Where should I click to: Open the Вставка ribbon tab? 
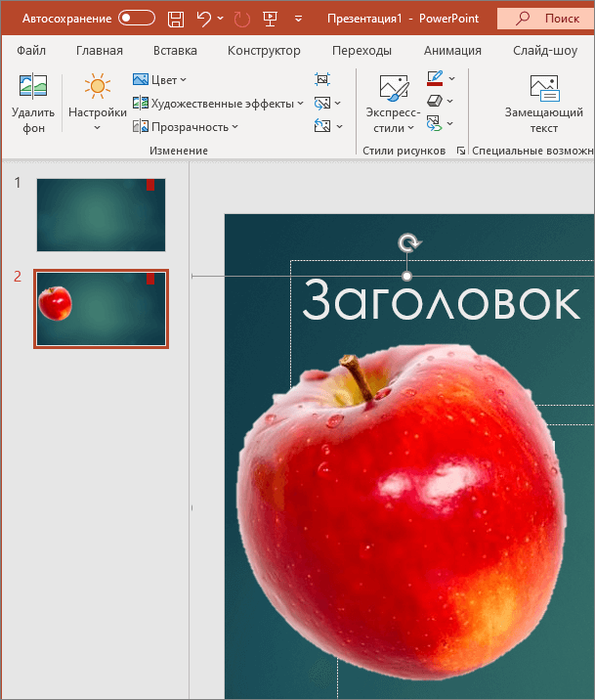[x=175, y=51]
